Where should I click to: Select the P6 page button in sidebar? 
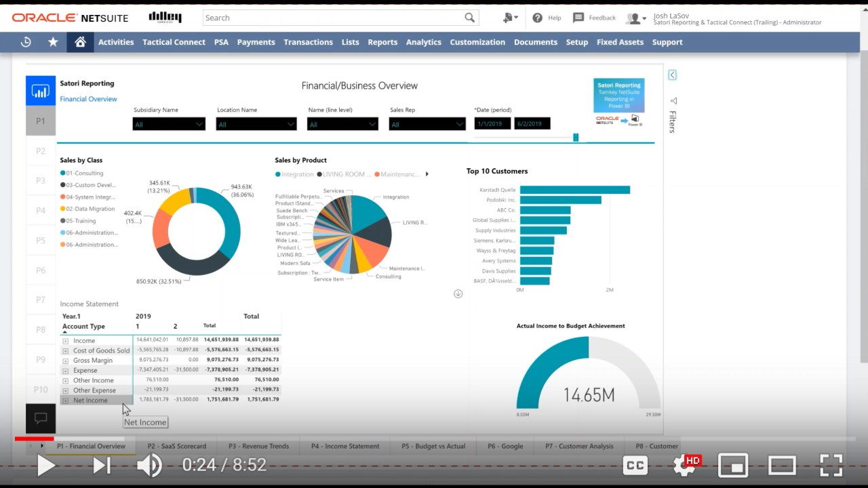tap(41, 270)
